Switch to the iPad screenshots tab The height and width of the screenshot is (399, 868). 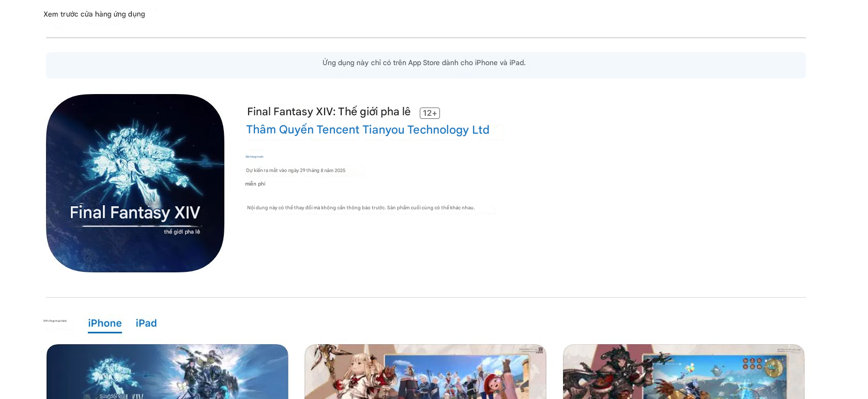coord(146,324)
